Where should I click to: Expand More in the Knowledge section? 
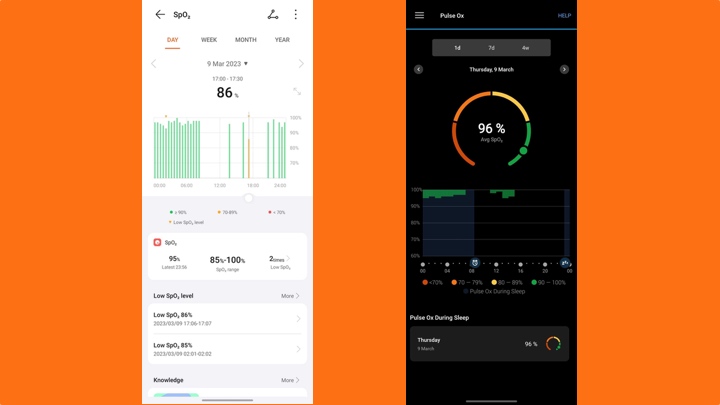[290, 380]
